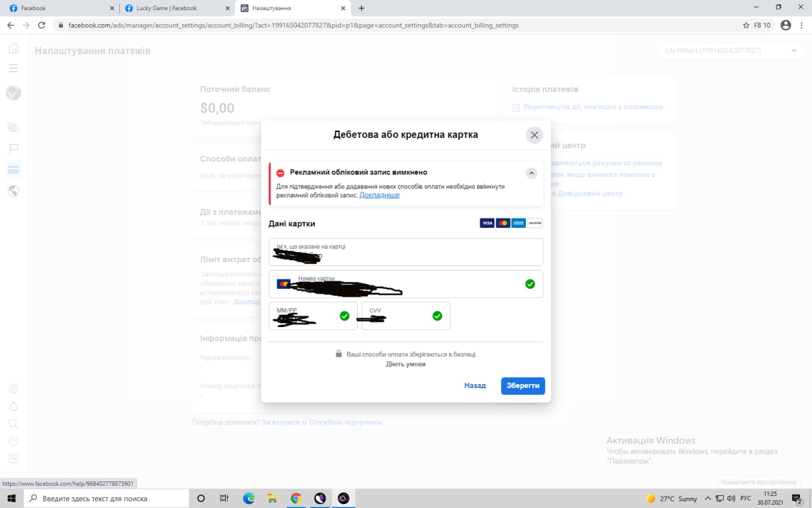Open the settings gear in sidebar
Image resolution: width=812 pixels, height=508 pixels.
(x=13, y=389)
